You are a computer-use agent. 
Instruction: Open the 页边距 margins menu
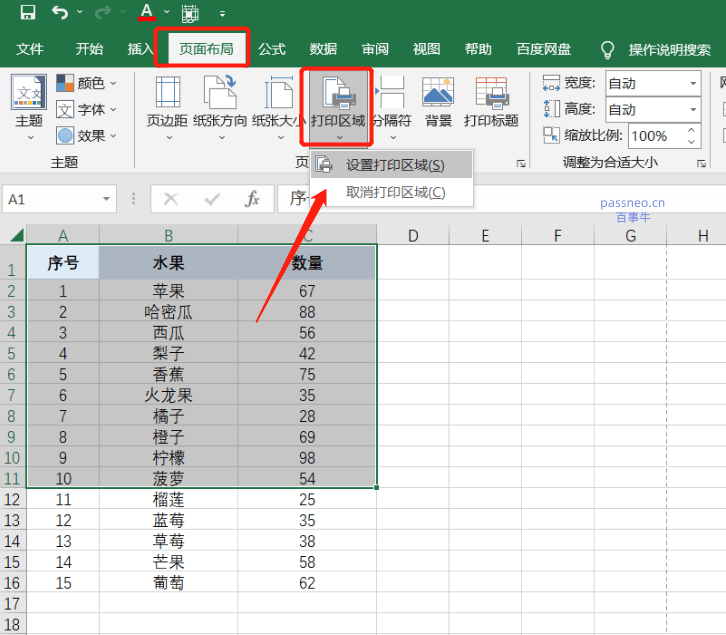(x=168, y=107)
